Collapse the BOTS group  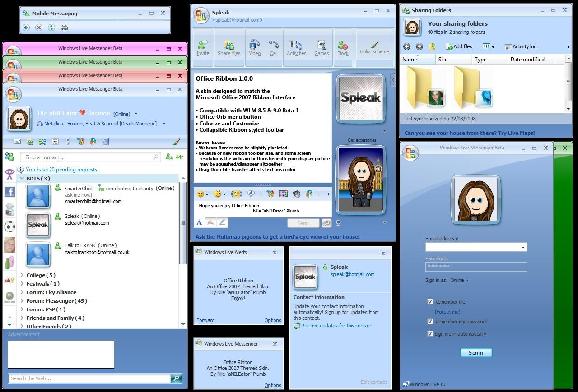click(x=22, y=179)
